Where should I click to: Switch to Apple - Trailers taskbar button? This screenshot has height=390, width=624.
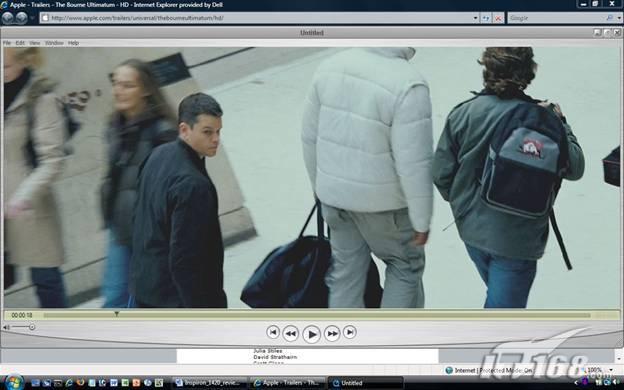pyautogui.click(x=288, y=383)
